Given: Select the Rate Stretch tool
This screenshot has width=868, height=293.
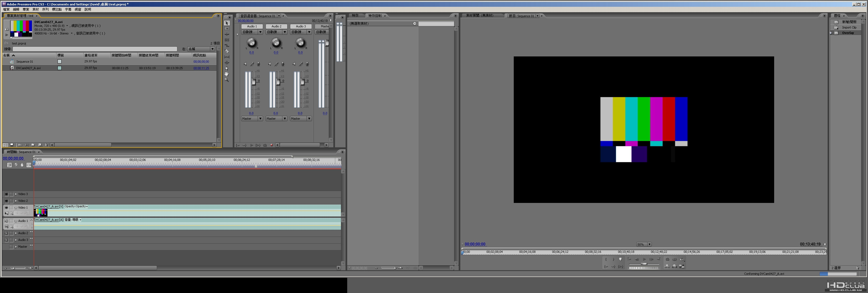Looking at the screenshot, I should point(227,46).
